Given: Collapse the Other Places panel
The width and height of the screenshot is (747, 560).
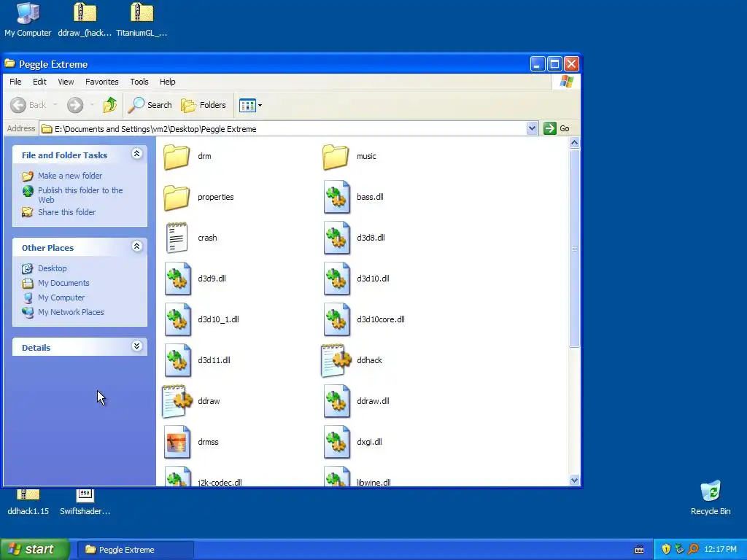Looking at the screenshot, I should (x=136, y=246).
